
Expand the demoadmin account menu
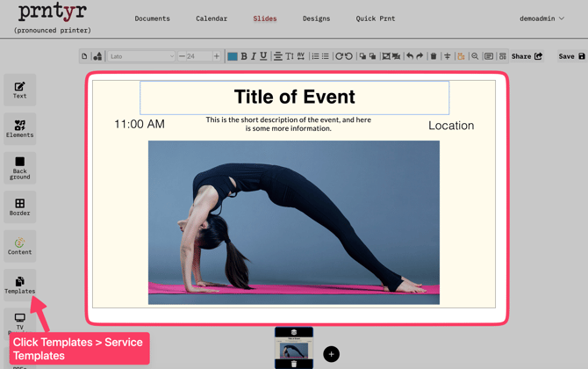pos(541,18)
